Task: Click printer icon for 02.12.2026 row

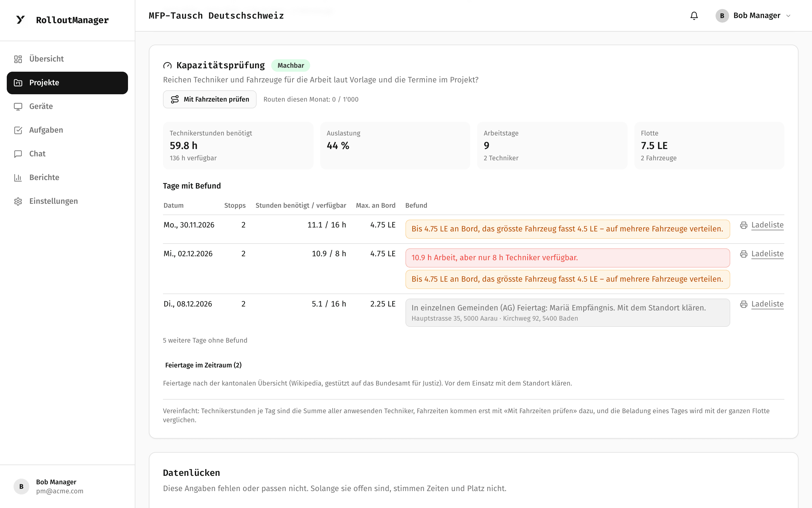Action: [743, 254]
